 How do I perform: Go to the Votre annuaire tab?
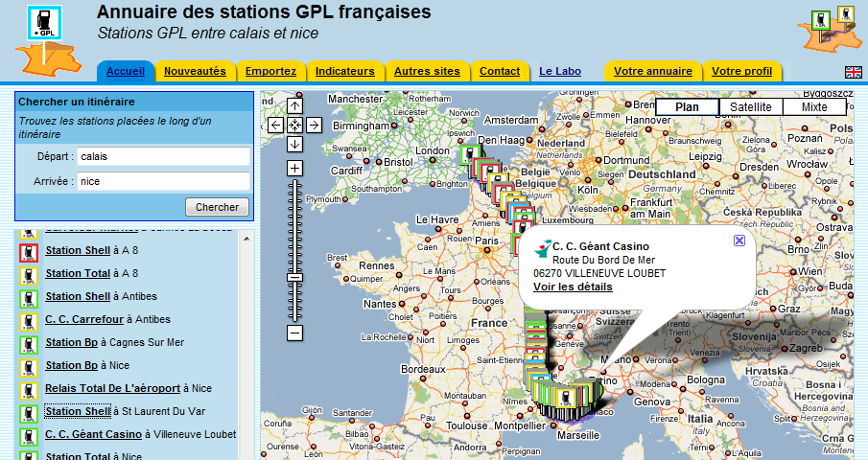coord(652,71)
